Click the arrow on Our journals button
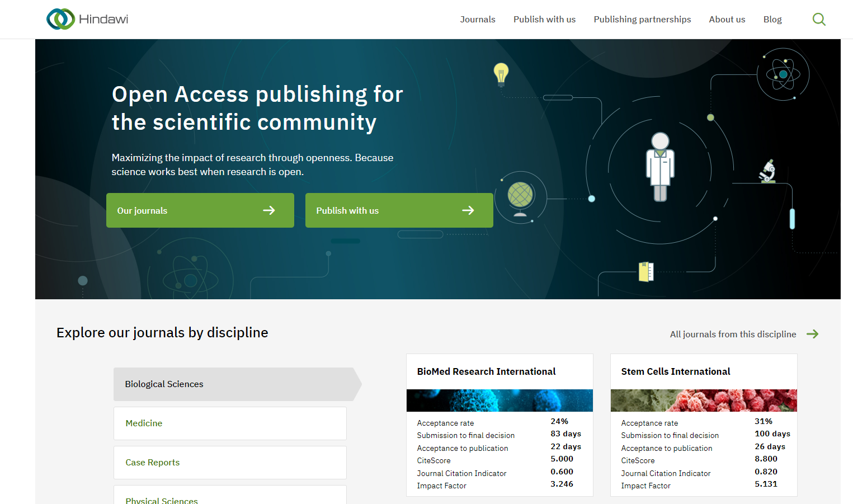Viewport: 853px width, 504px height. click(x=269, y=210)
